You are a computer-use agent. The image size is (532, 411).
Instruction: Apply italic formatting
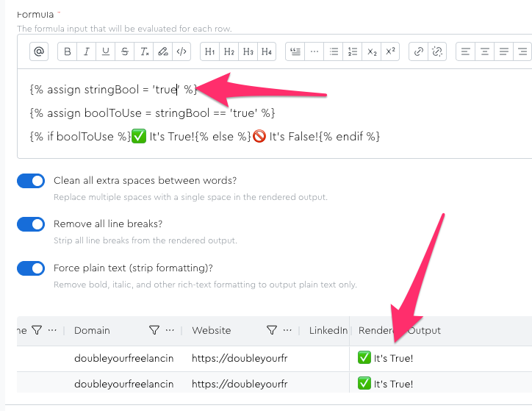(87, 51)
